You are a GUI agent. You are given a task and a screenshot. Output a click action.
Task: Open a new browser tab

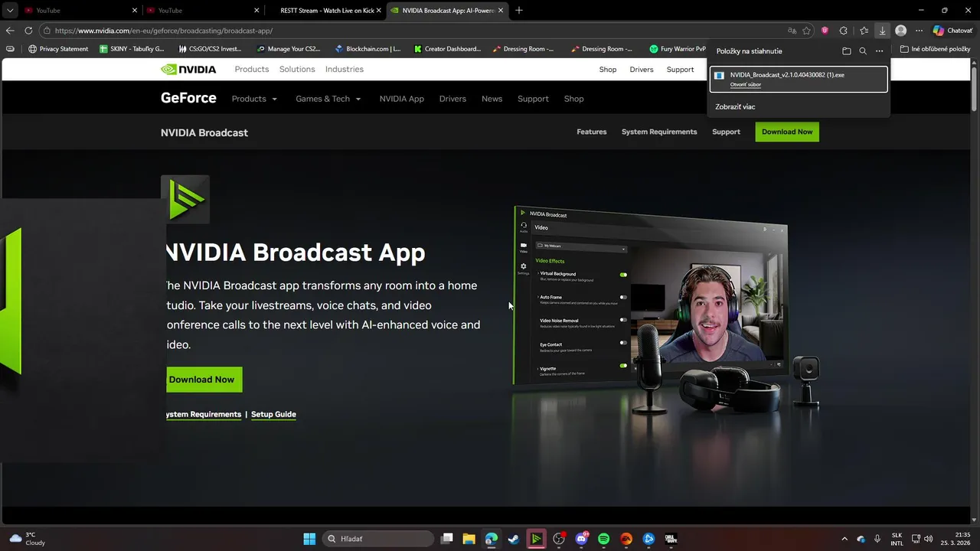[x=519, y=11]
